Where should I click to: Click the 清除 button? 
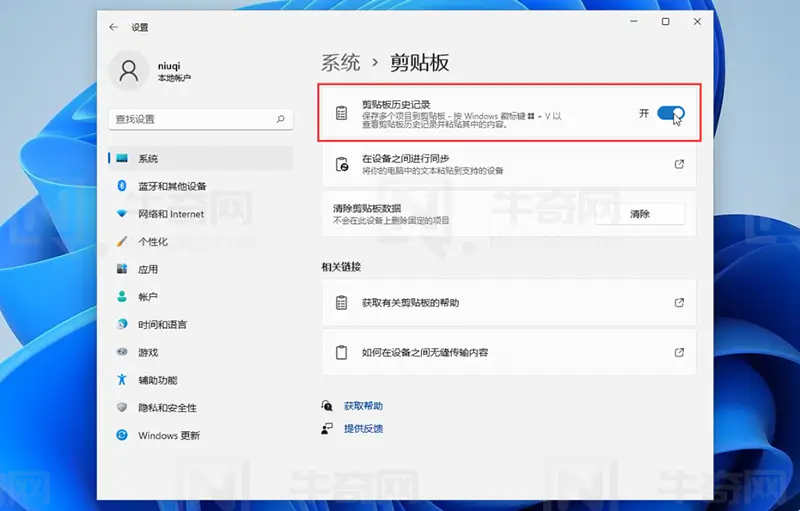click(x=640, y=214)
